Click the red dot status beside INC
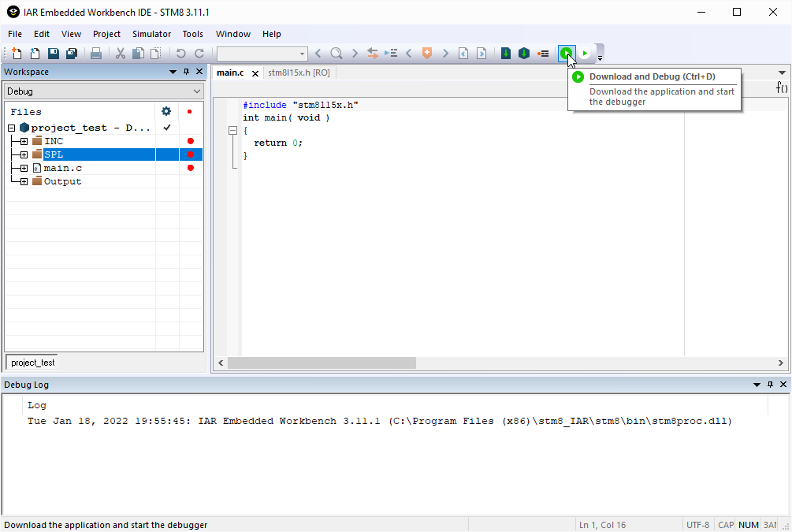792x532 pixels. point(191,141)
